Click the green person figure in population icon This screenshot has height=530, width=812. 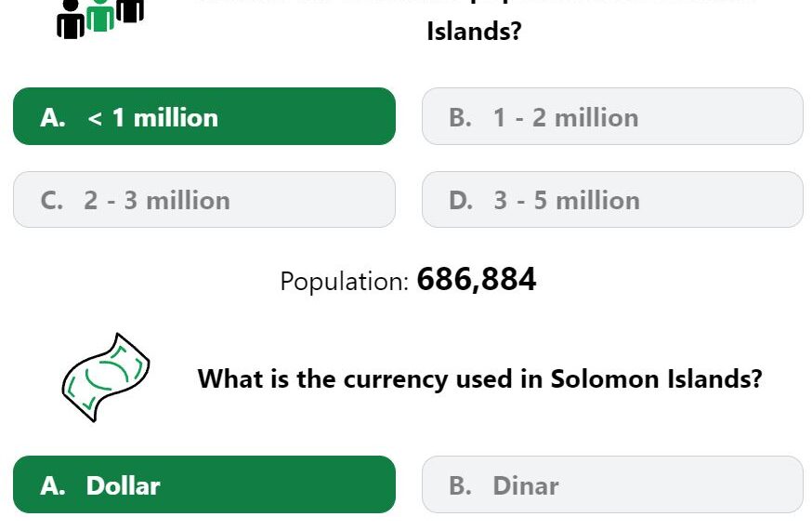coord(100,16)
